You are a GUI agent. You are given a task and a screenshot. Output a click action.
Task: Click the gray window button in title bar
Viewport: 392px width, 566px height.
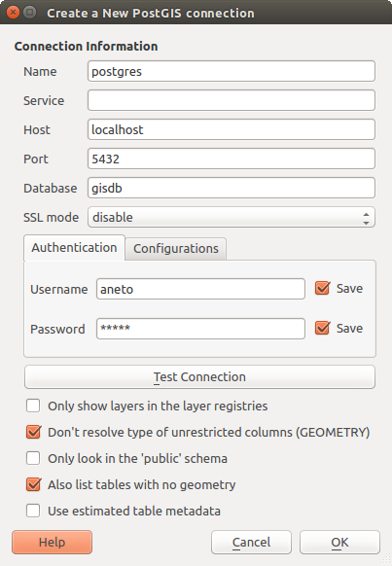click(x=30, y=13)
